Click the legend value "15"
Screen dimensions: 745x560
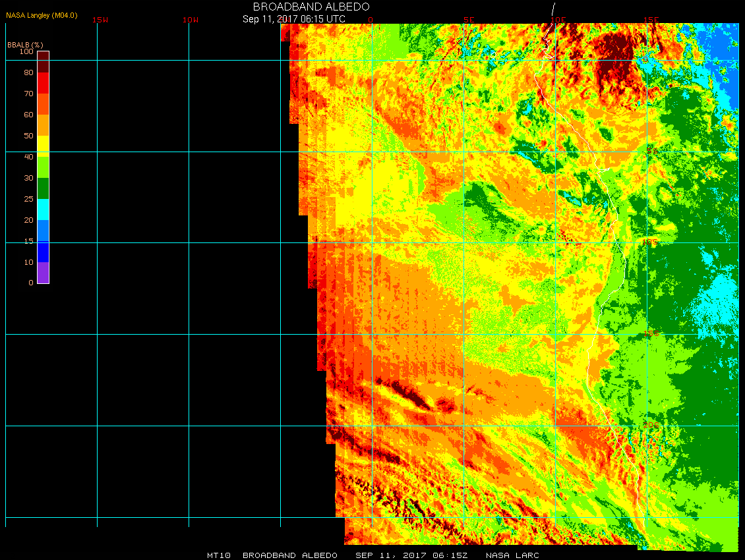pyautogui.click(x=29, y=241)
